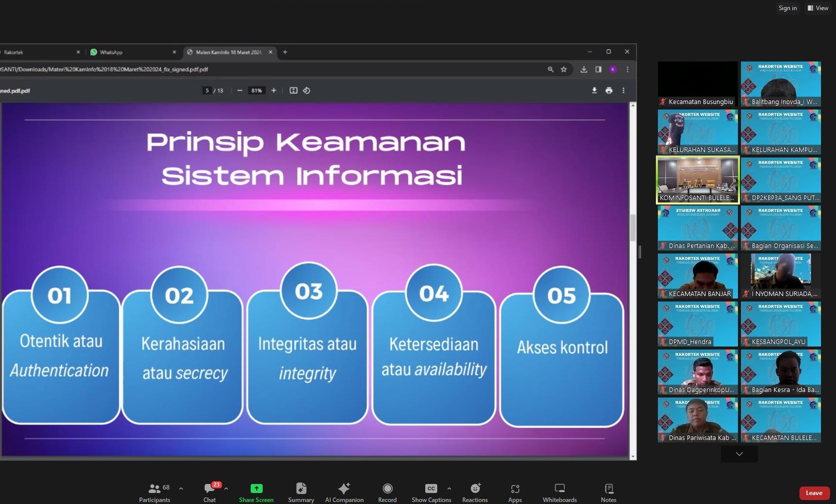
Task: Select Balitbang Inovda participant tile
Action: (780, 84)
